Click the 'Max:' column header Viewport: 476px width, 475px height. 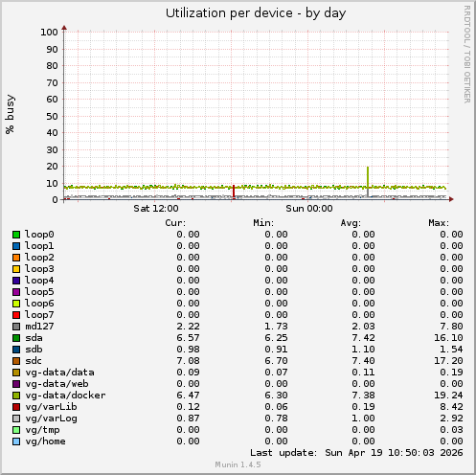(x=439, y=223)
